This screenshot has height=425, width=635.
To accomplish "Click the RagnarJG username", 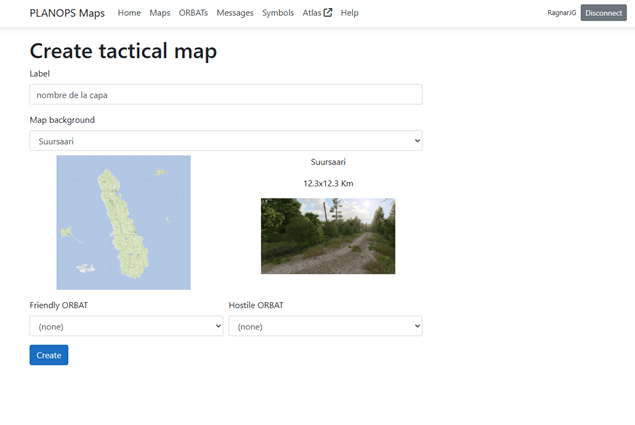I will click(562, 13).
